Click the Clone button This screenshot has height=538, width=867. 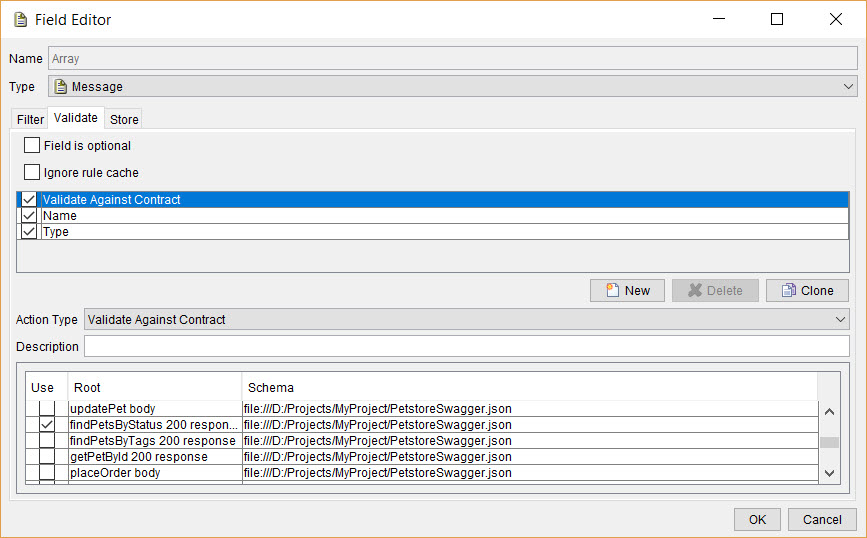click(807, 290)
